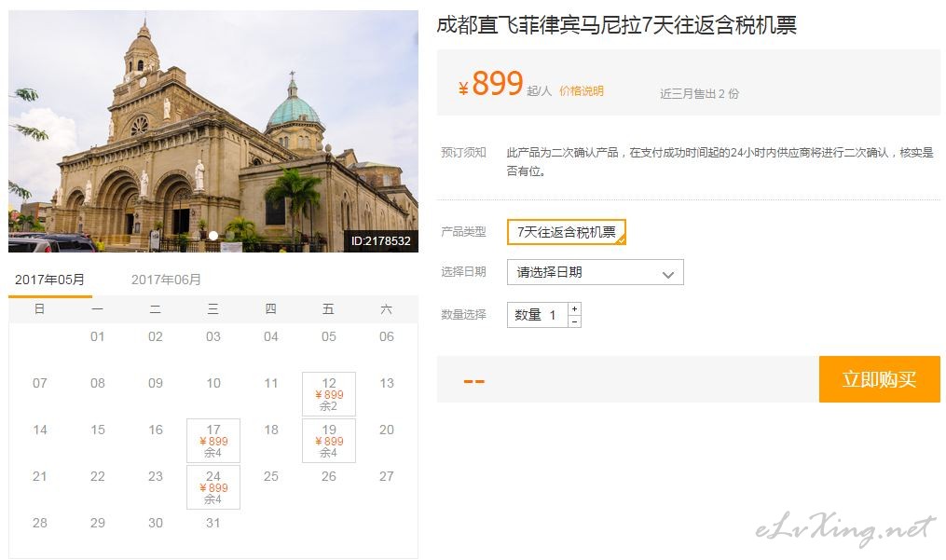Viewport: 946px width, 560px height.
Task: Click calendar date 30
Action: tap(156, 523)
